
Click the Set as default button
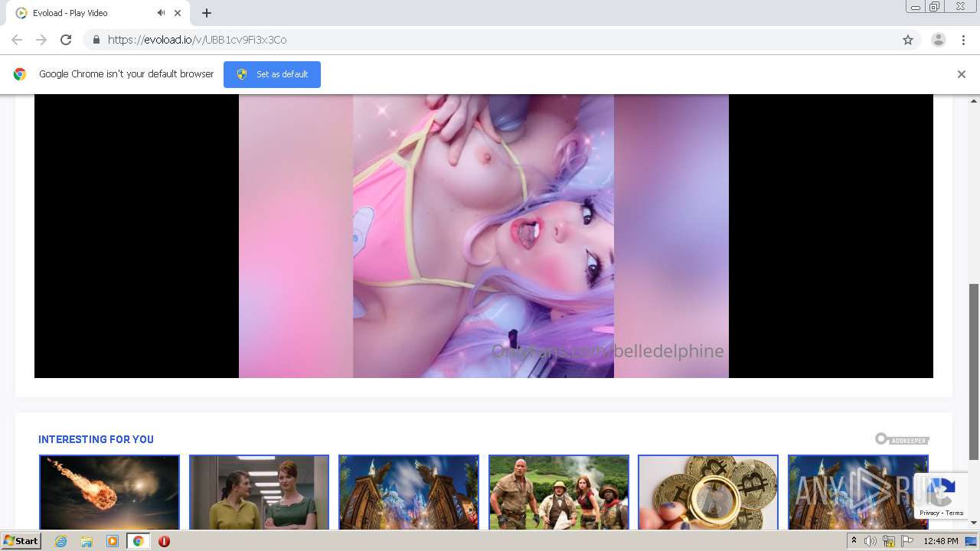pos(272,74)
